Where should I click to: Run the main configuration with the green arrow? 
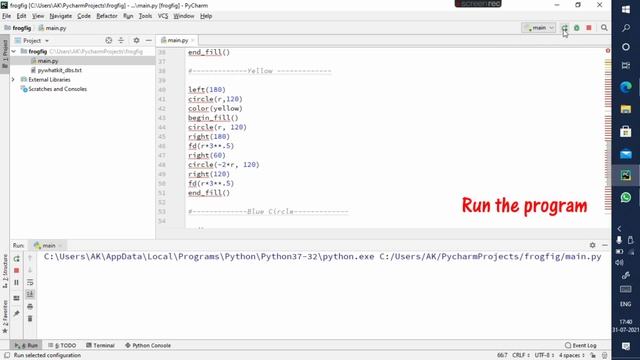(564, 28)
